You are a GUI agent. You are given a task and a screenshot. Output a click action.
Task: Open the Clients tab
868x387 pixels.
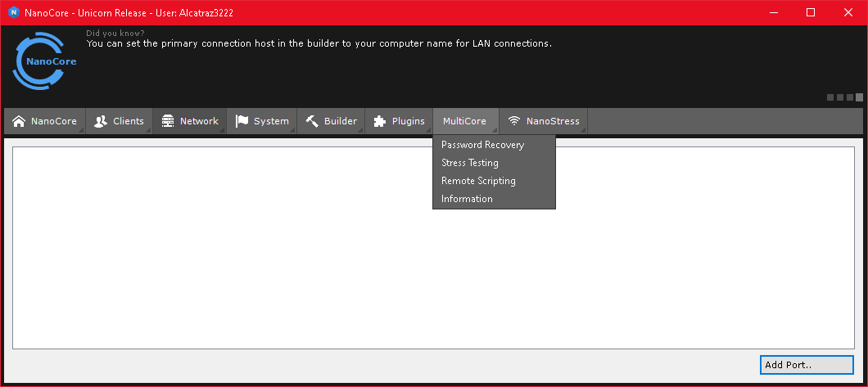[x=129, y=121]
